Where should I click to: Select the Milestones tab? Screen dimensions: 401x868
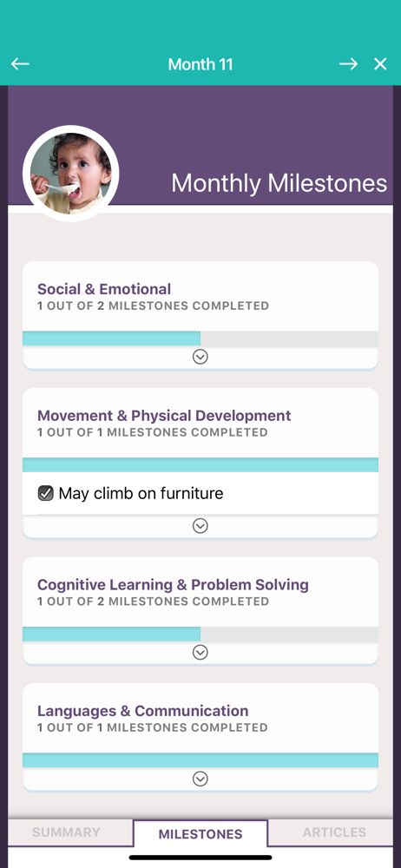click(200, 833)
